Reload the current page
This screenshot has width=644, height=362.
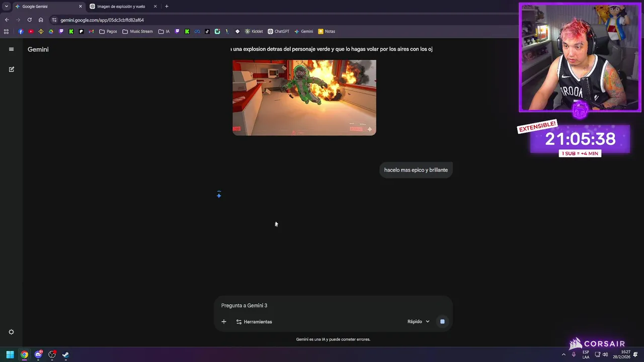pyautogui.click(x=29, y=20)
